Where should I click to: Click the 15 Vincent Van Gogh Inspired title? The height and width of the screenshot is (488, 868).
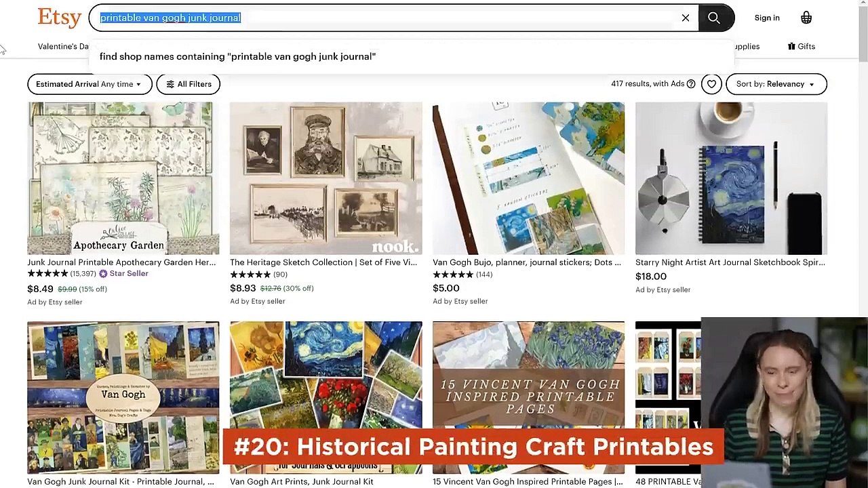528,481
